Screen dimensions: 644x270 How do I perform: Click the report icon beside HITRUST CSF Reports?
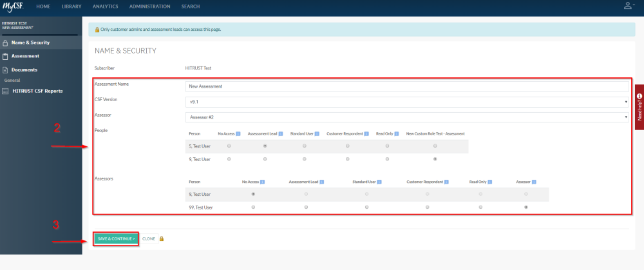5,92
